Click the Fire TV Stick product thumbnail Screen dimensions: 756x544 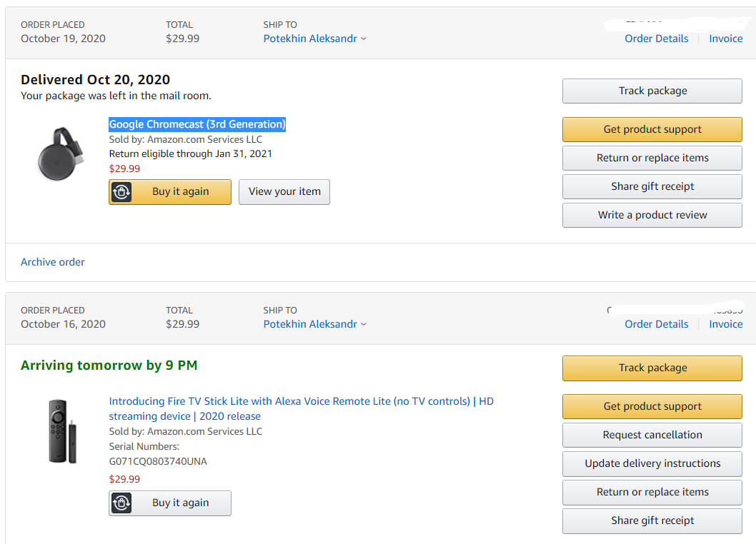coord(62,431)
